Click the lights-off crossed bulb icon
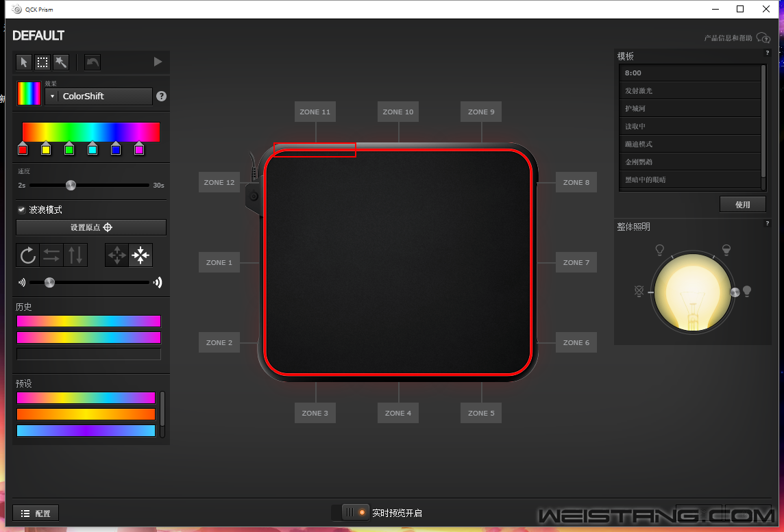The image size is (784, 532). point(639,291)
